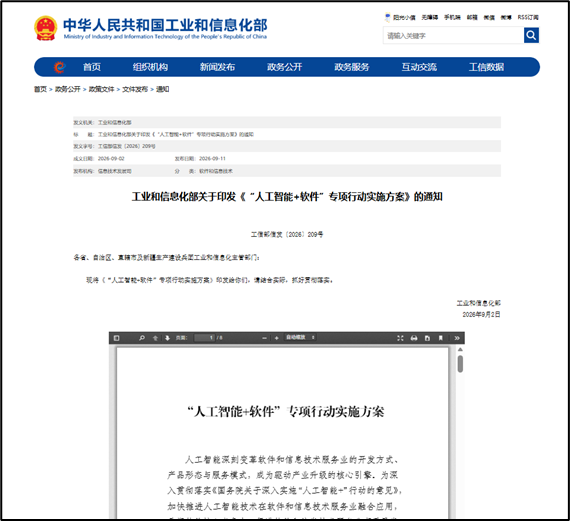
Task: Click the 发布日期 2026-09-11 value
Action: 212,159
